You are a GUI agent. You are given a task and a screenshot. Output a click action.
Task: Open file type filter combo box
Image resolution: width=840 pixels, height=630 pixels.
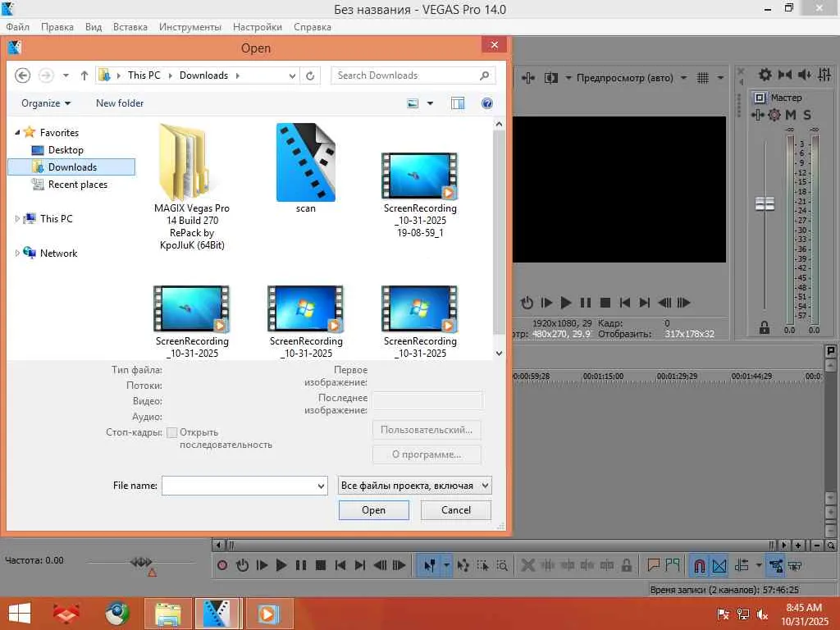[414, 486]
